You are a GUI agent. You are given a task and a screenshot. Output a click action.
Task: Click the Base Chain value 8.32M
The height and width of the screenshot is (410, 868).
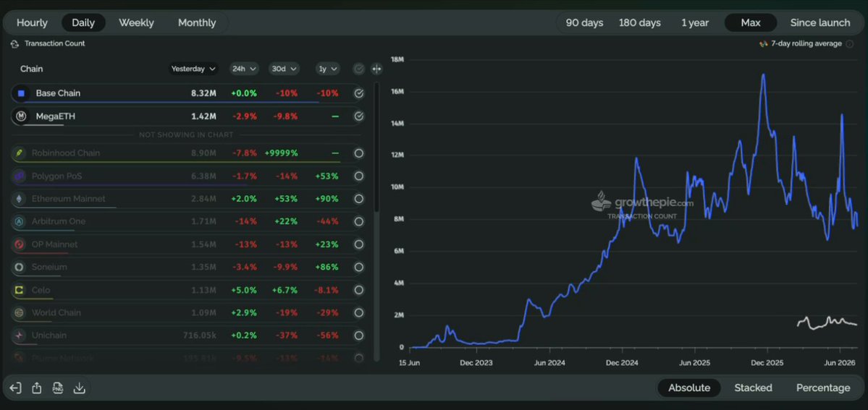(203, 93)
